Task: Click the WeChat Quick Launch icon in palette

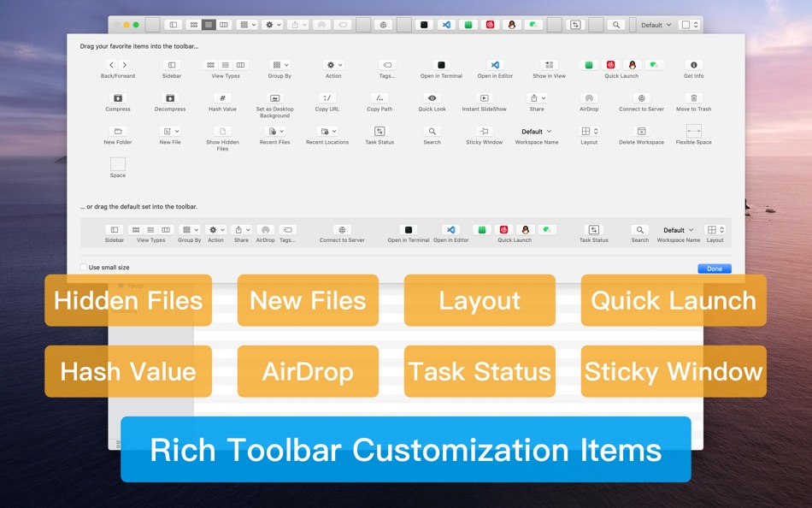Action: [654, 65]
